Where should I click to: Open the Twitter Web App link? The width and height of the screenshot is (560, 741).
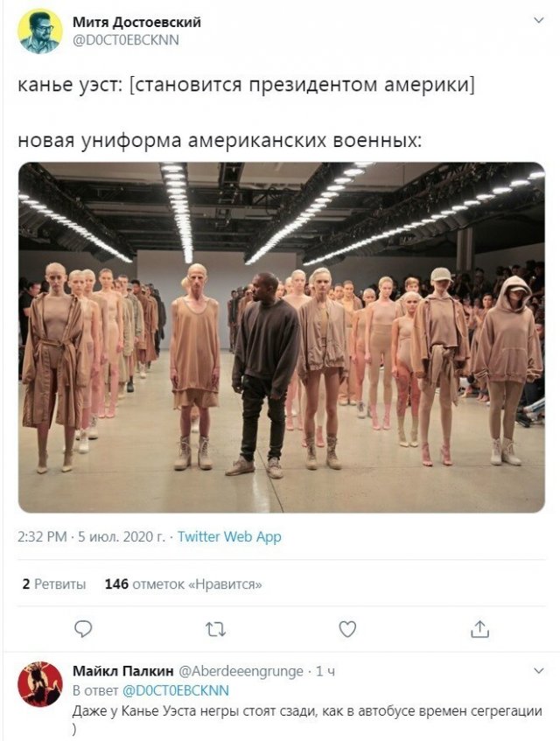[229, 537]
